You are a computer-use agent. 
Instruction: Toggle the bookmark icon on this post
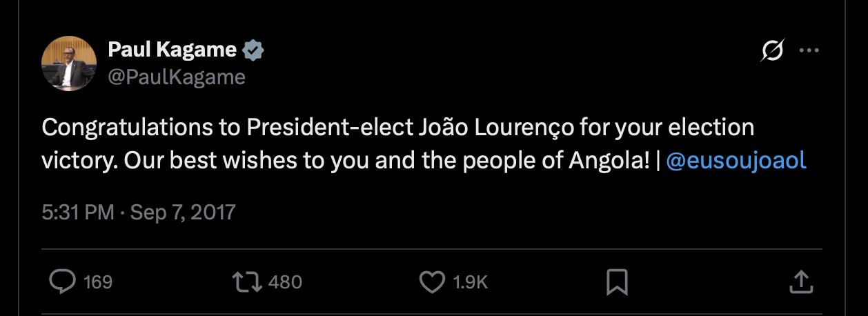tap(616, 282)
